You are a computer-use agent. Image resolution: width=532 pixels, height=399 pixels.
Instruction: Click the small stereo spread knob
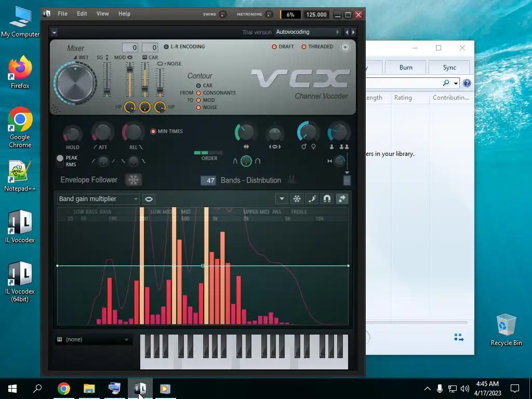click(x=339, y=161)
